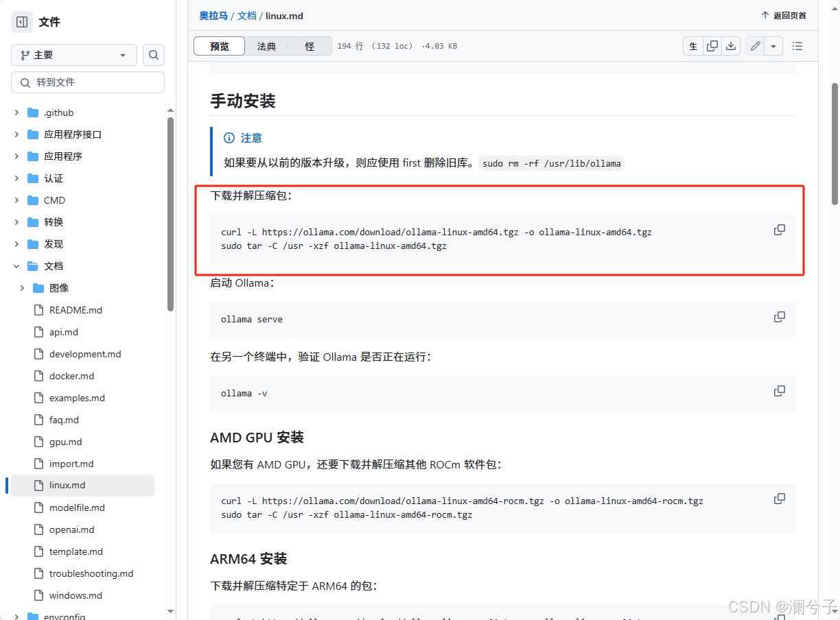
Task: Collapse the 文档 folder chevron
Action: [x=16, y=266]
